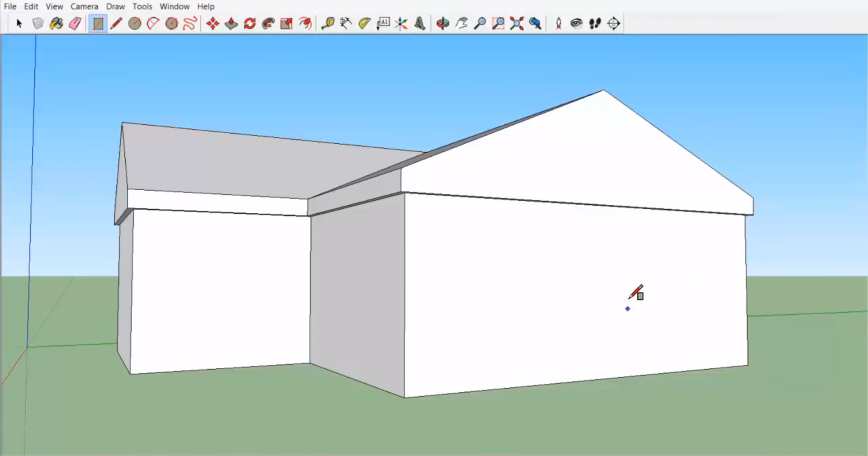Open the File menu

click(10, 6)
